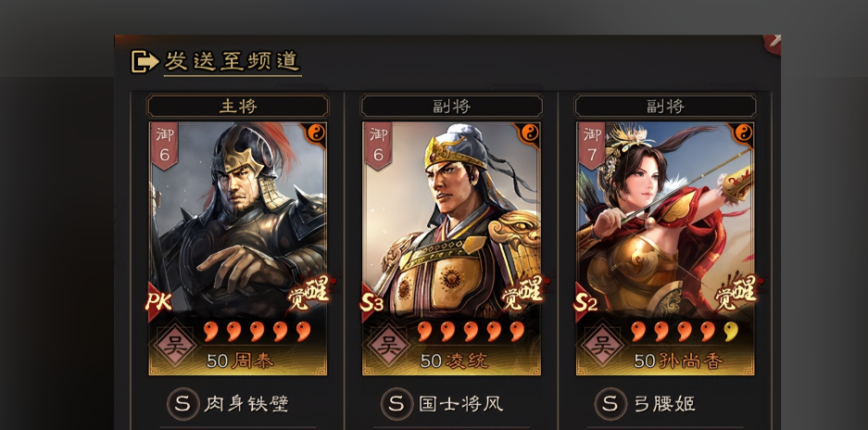Screen dimensions: 868x430
Task: Click the send-to-channel arrow icon
Action: [145, 61]
